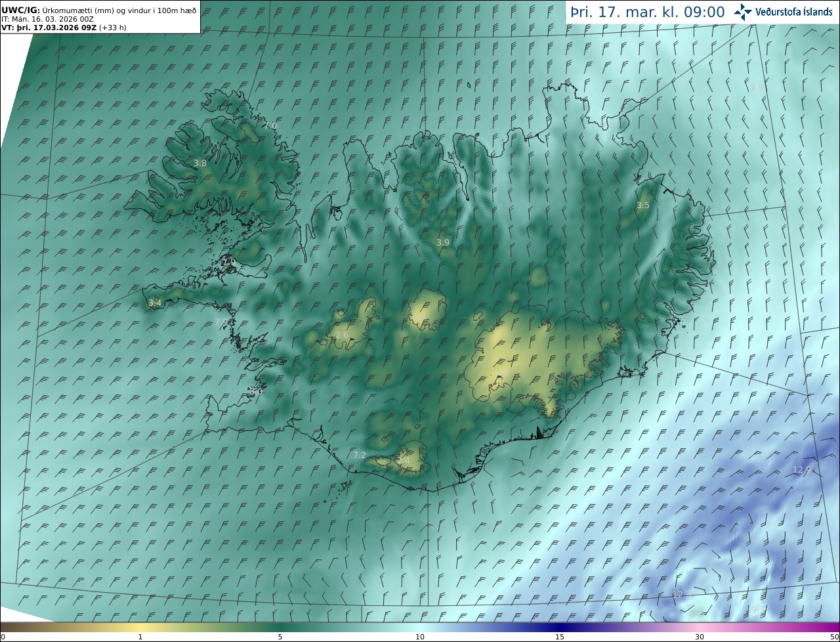Click the 12.9 value over the blue area

tap(802, 470)
